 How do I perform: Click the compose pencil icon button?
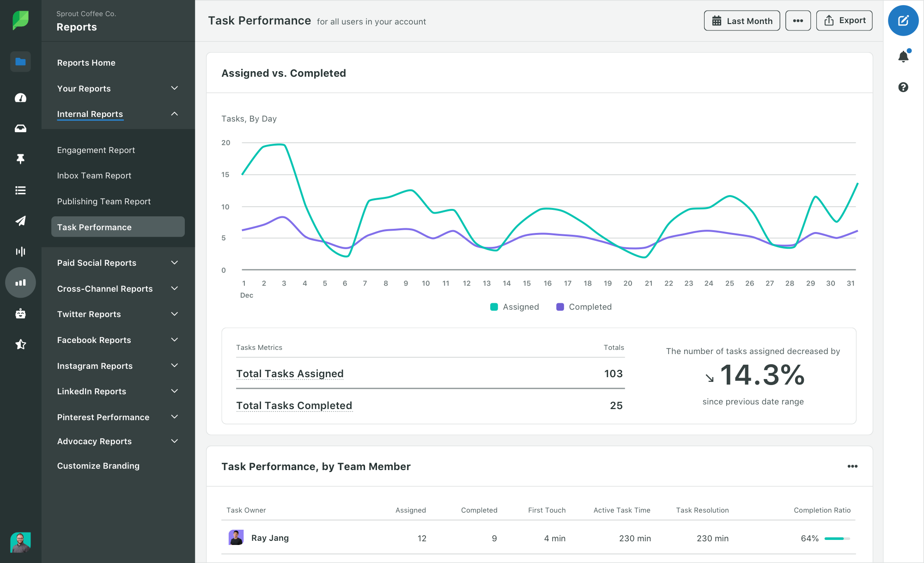tap(903, 21)
